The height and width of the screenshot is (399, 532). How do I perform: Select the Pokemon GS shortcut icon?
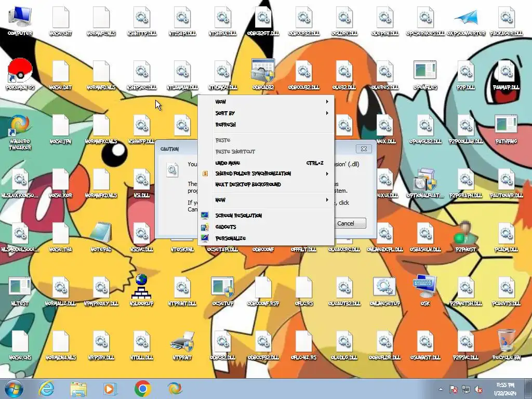tap(20, 74)
